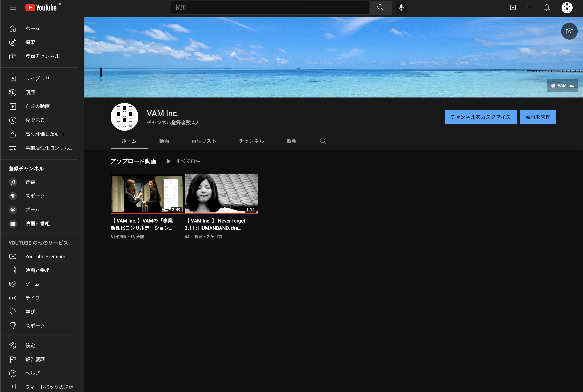The width and height of the screenshot is (583, 392).
Task: Switch to the 動画 tab
Action: pyautogui.click(x=164, y=141)
